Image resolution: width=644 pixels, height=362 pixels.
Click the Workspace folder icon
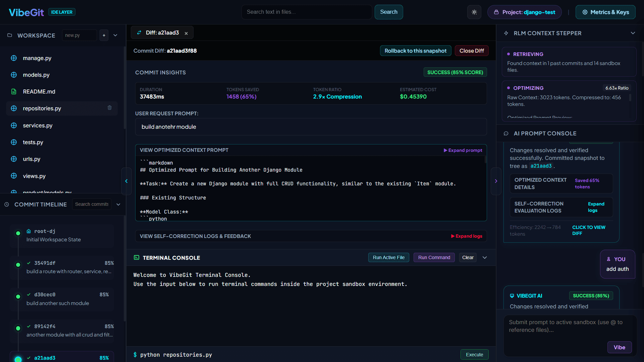pyautogui.click(x=10, y=35)
